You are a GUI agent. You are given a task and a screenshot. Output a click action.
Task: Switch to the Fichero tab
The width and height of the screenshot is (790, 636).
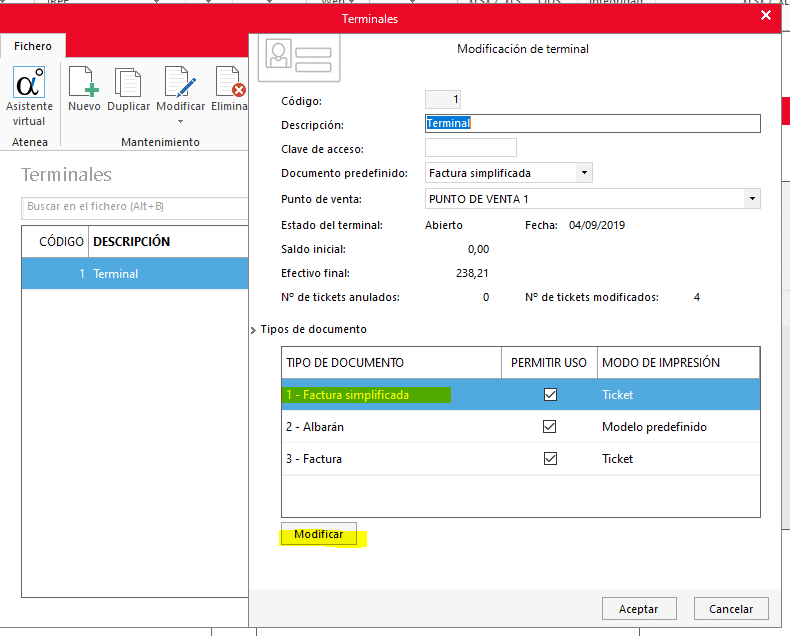(33, 45)
